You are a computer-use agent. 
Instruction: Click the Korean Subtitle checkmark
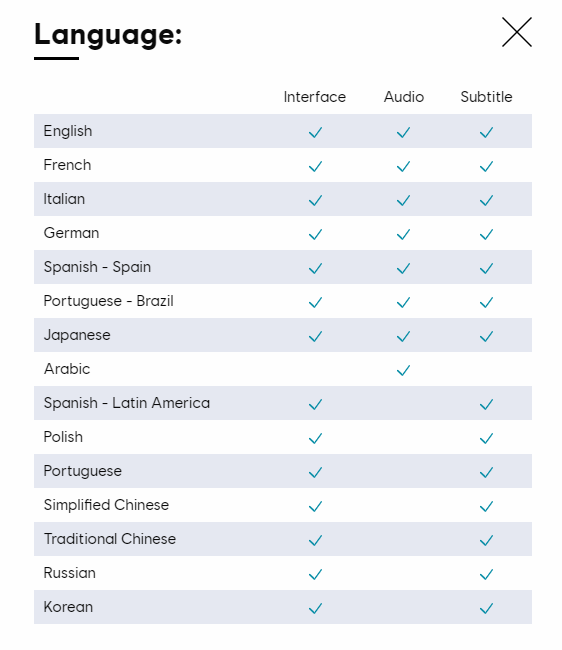pos(486,609)
